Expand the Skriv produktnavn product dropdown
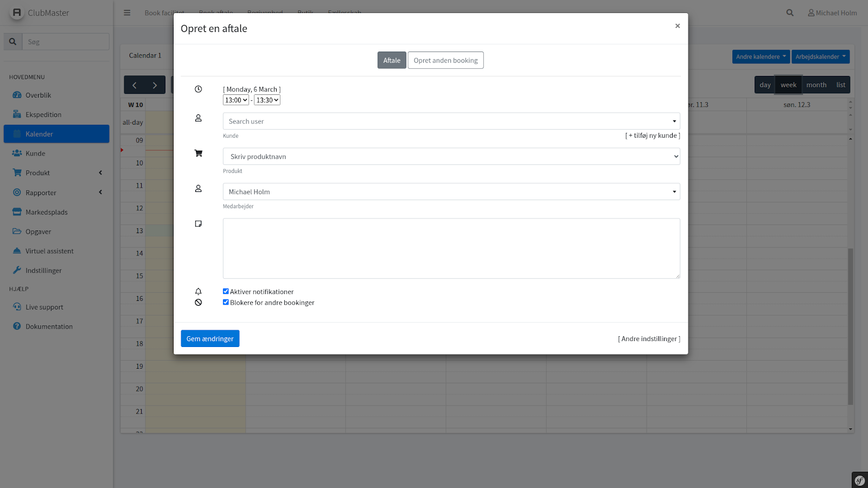Image resolution: width=868 pixels, height=488 pixels. coord(451,157)
